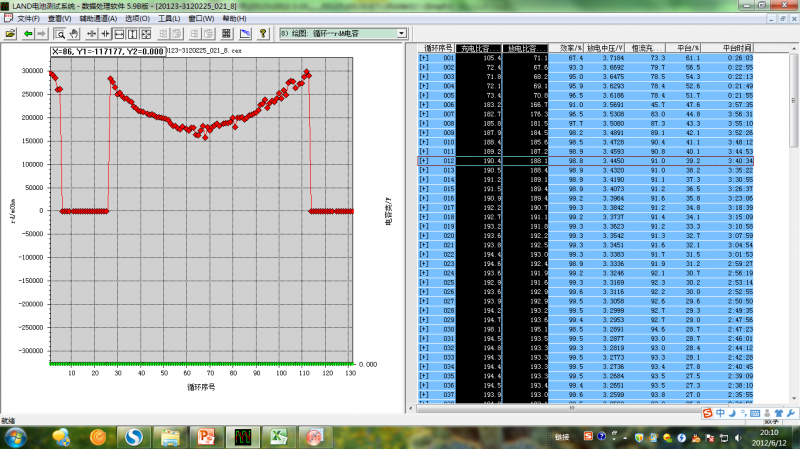Expand cycle row 020
The height and width of the screenshot is (449, 800).
pyautogui.click(x=424, y=236)
